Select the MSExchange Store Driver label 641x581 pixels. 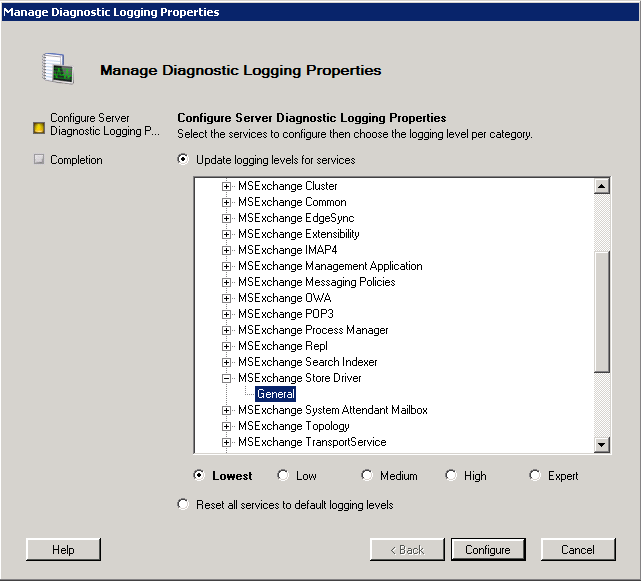pos(300,378)
